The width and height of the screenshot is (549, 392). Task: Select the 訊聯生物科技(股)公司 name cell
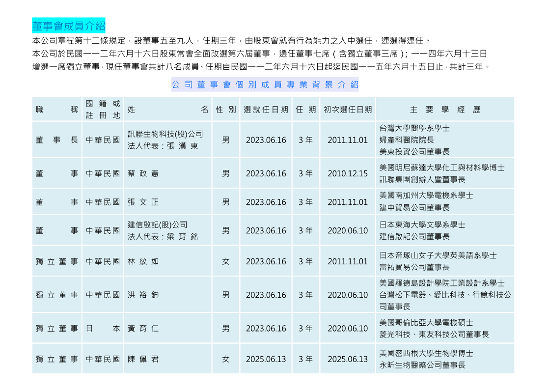165,134
